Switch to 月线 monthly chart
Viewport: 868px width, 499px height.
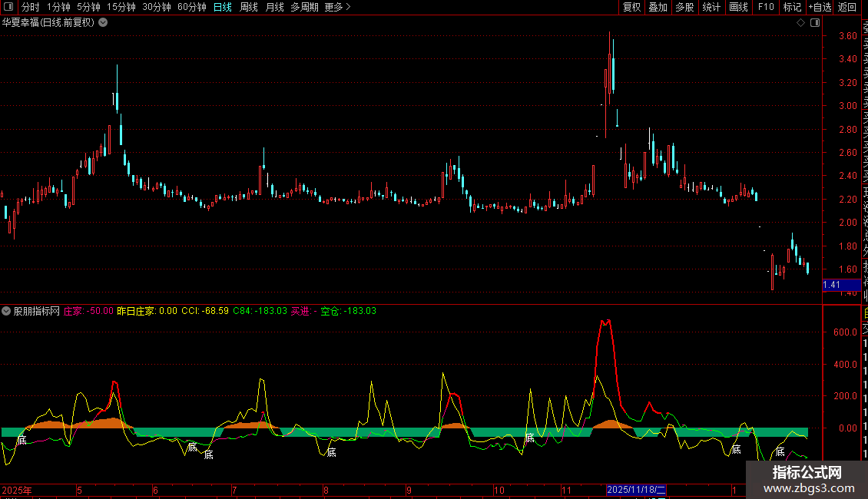point(274,7)
